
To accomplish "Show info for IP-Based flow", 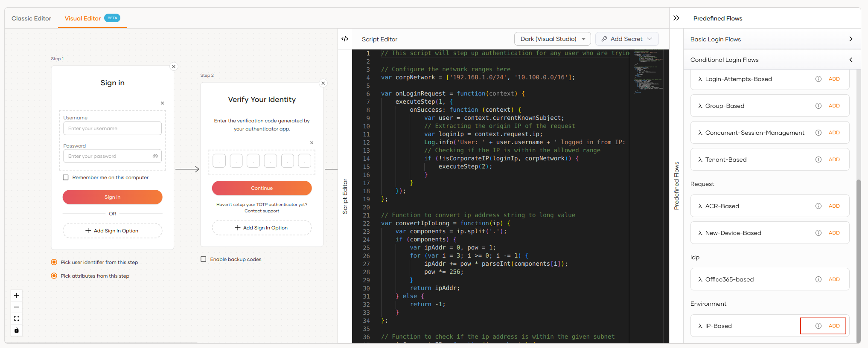I will click(x=818, y=326).
